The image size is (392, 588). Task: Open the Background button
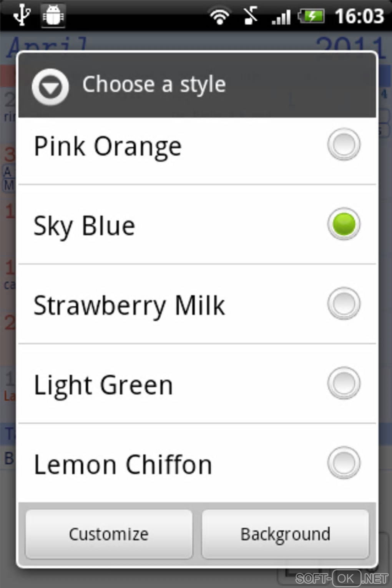285,534
